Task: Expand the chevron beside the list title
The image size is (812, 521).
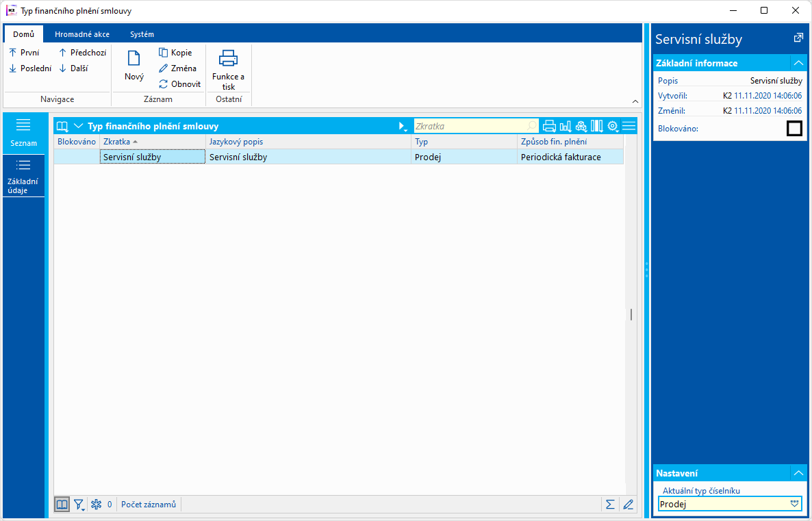Action: [78, 126]
